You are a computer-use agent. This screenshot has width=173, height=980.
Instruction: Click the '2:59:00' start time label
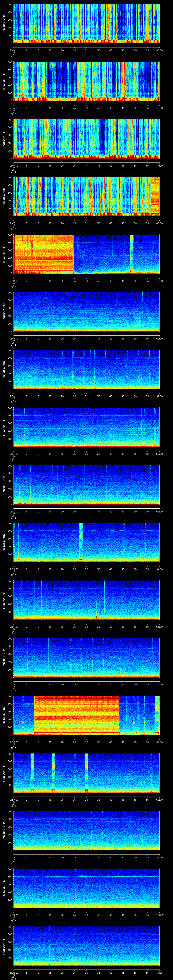coord(14,915)
